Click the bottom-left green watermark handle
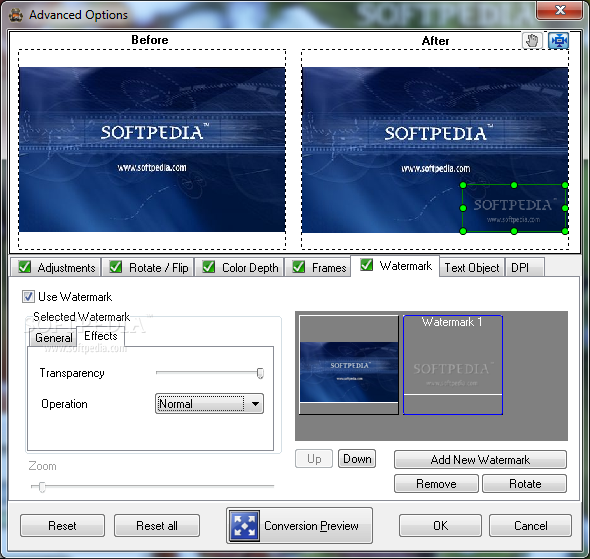The width and height of the screenshot is (590, 559). tap(463, 231)
